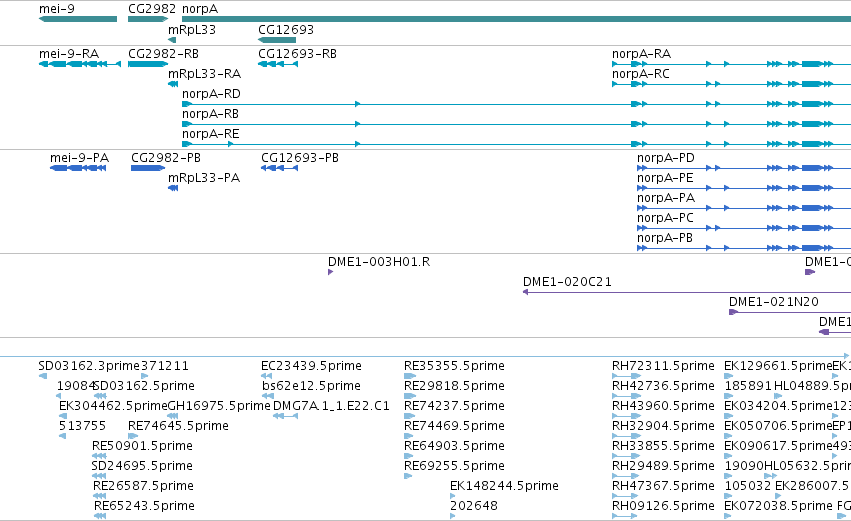The height and width of the screenshot is (521, 851).
Task: Click the RE26587.5prime EST label
Action: 143,487
